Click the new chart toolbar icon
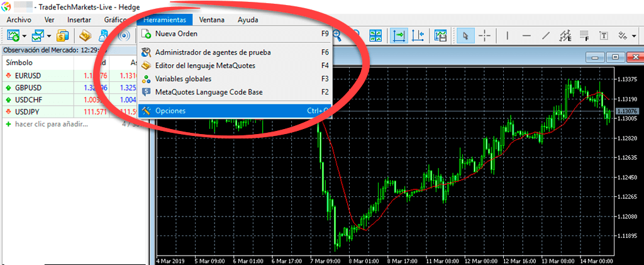 coord(14,36)
